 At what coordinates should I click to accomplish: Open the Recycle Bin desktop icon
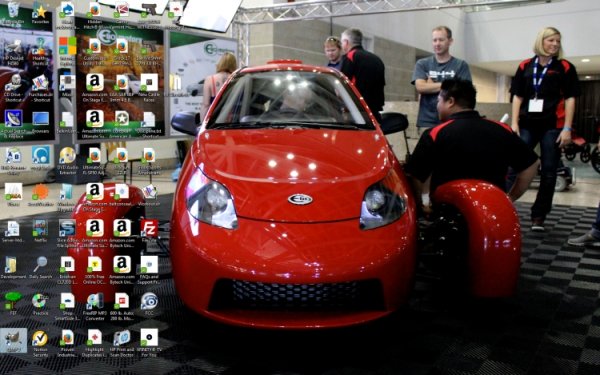[13, 11]
